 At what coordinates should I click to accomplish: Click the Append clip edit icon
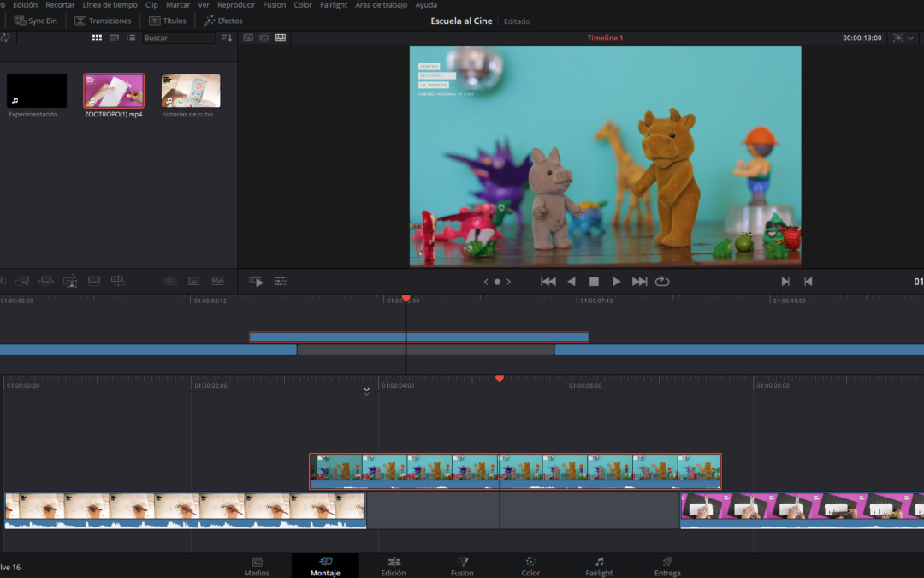tap(23, 280)
